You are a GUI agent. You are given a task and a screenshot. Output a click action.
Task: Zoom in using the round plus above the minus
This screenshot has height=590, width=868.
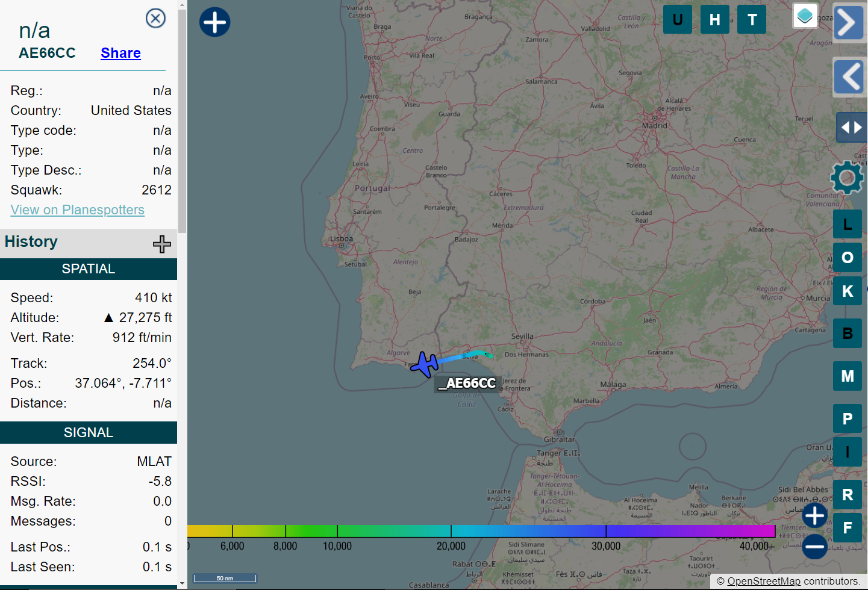pyautogui.click(x=814, y=515)
